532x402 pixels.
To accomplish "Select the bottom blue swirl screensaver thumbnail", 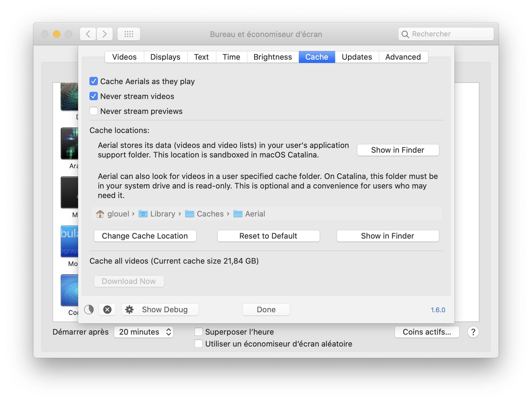I will 69,290.
